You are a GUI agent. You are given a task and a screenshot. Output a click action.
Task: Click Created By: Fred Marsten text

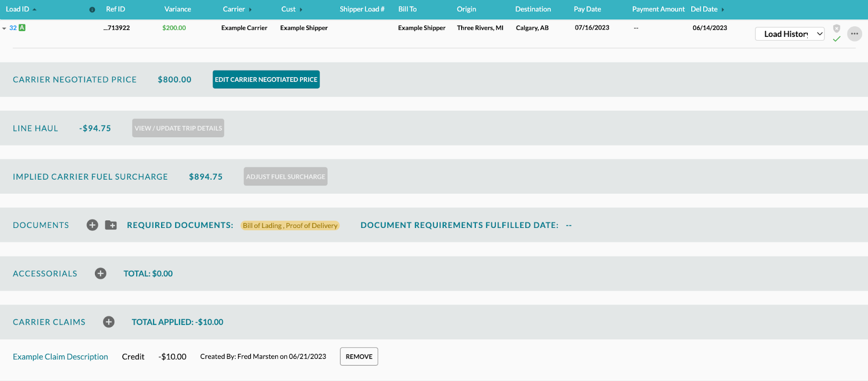[x=263, y=357]
